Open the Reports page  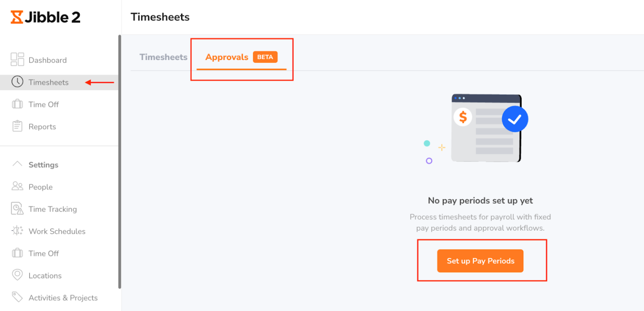pos(42,126)
